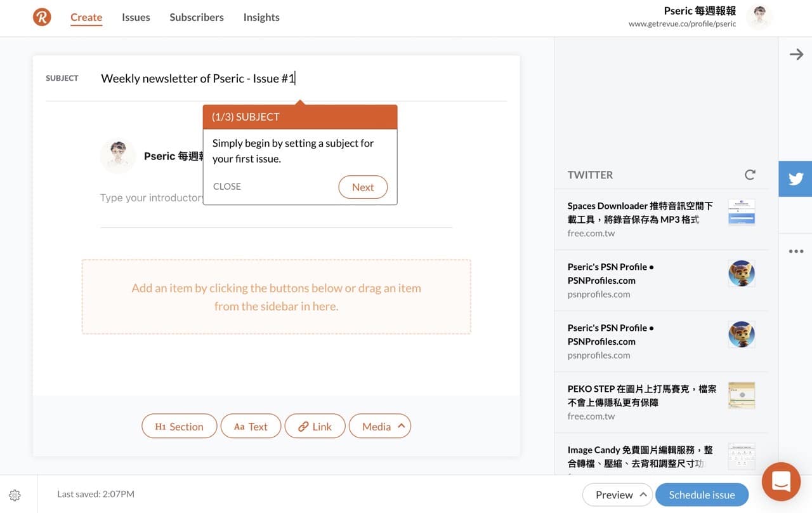Open more sources ellipsis icon

coord(796,251)
